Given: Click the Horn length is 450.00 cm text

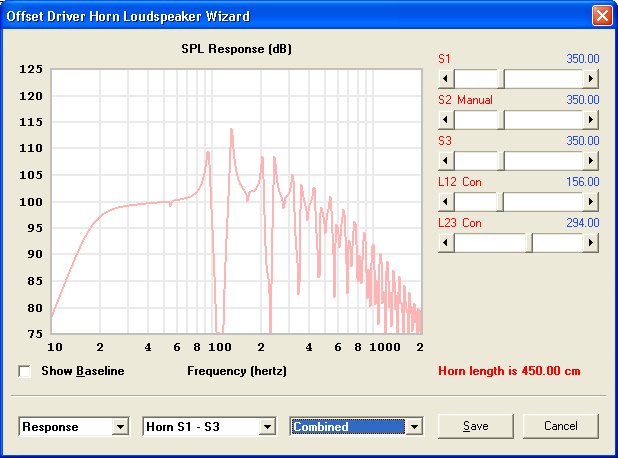Looking at the screenshot, I should pos(509,371).
